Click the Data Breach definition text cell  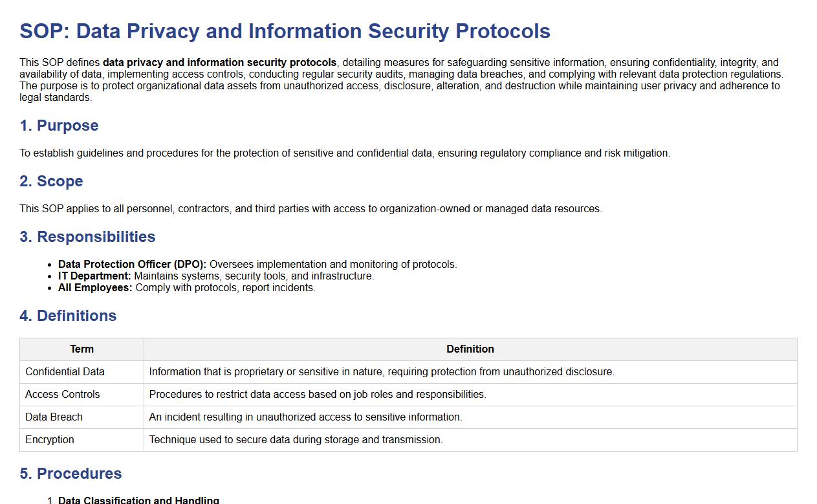pos(305,417)
